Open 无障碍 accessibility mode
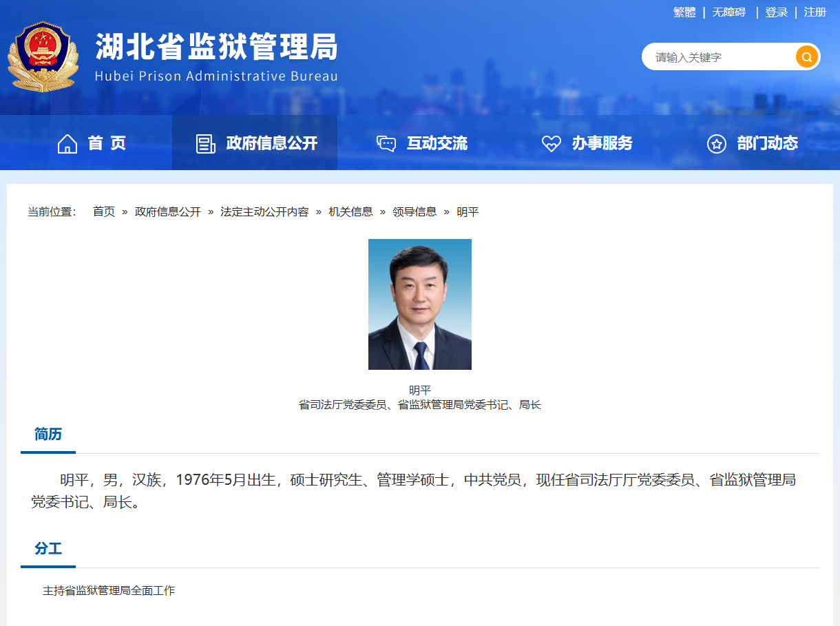 (728, 12)
